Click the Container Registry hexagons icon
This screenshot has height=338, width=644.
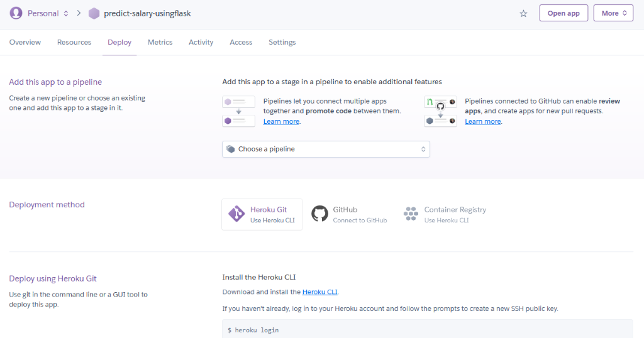411,214
